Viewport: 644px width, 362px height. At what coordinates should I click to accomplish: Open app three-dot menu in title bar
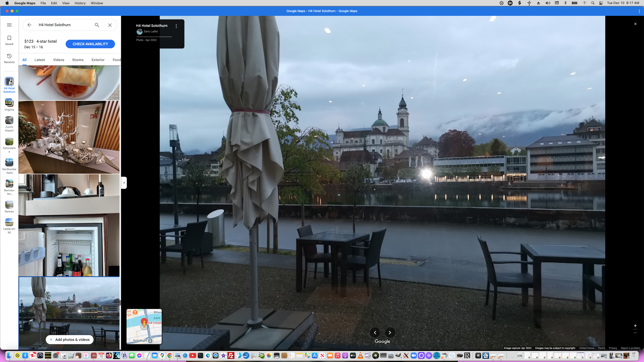pyautogui.click(x=639, y=11)
